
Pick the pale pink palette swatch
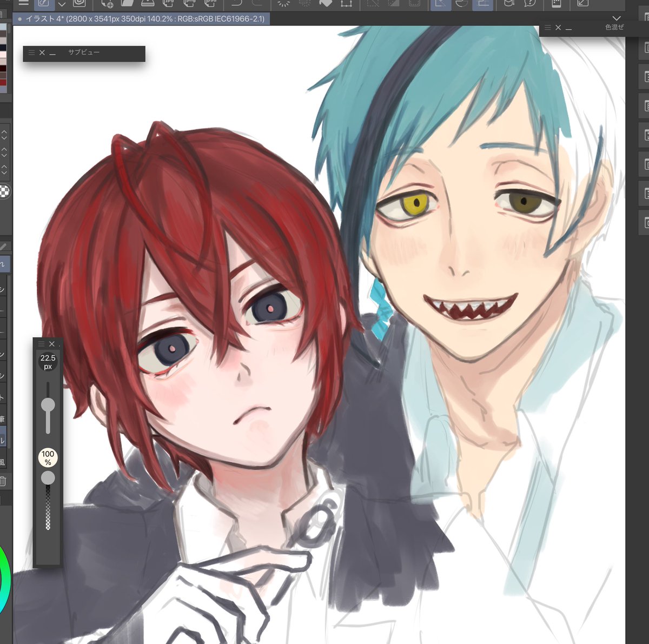pyautogui.click(x=3, y=55)
